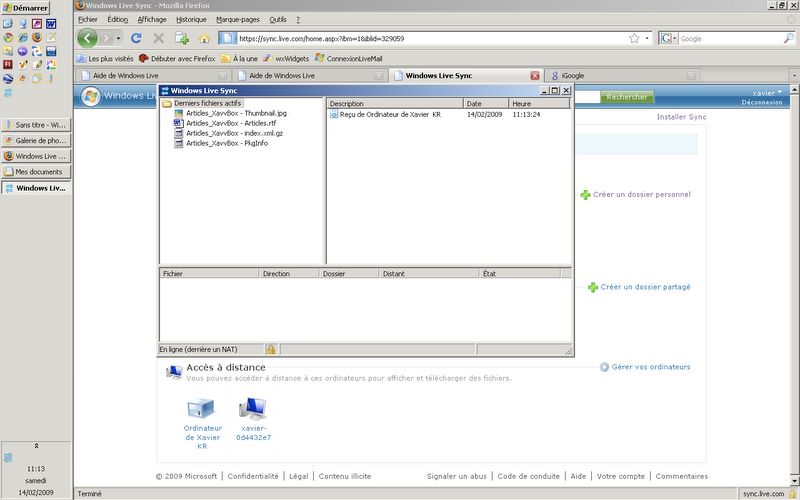Close the Windows Live Sync browser tab

535,76
